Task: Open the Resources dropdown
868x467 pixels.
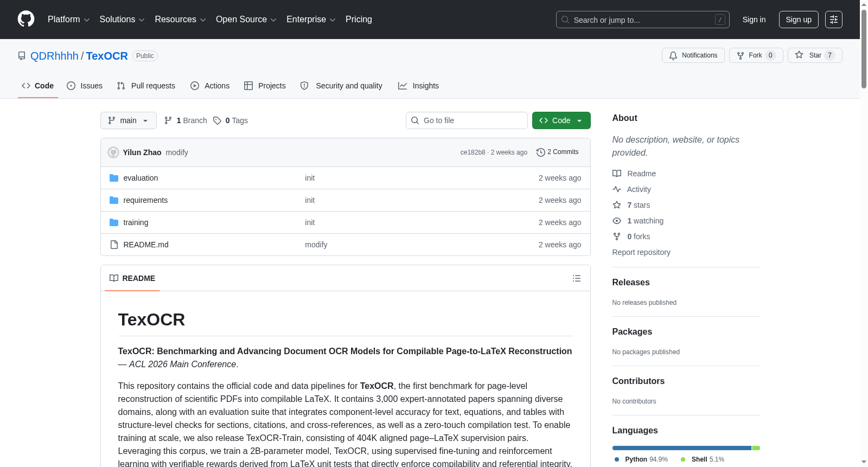Action: tap(180, 20)
